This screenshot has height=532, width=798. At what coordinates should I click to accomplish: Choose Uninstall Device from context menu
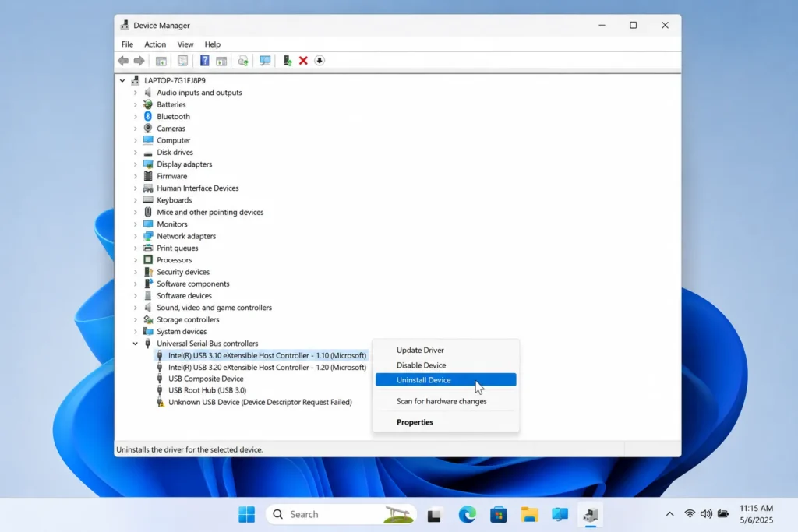tap(446, 380)
